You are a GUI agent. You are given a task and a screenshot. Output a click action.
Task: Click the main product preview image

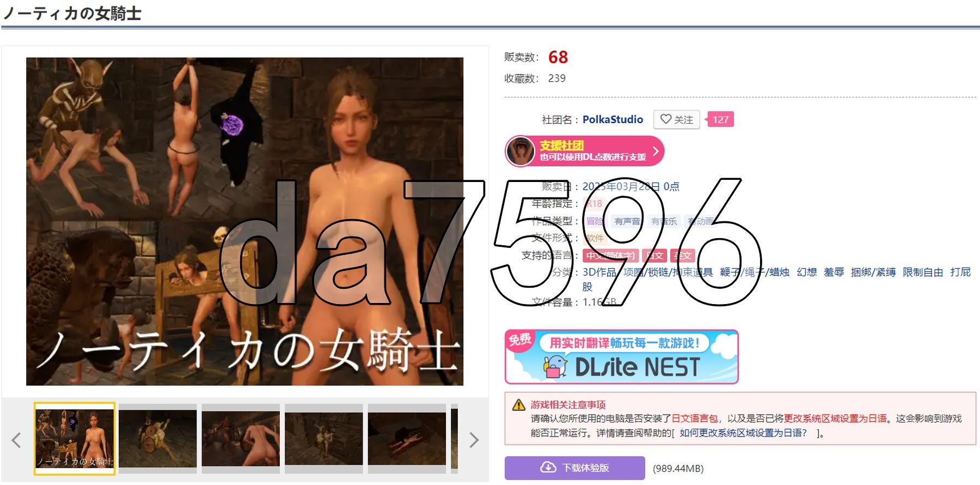click(244, 221)
